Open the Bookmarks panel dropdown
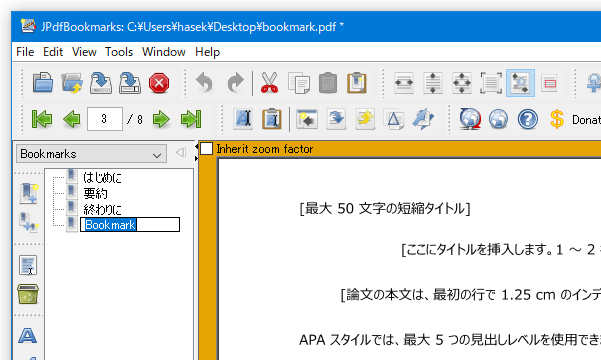 coord(91,154)
